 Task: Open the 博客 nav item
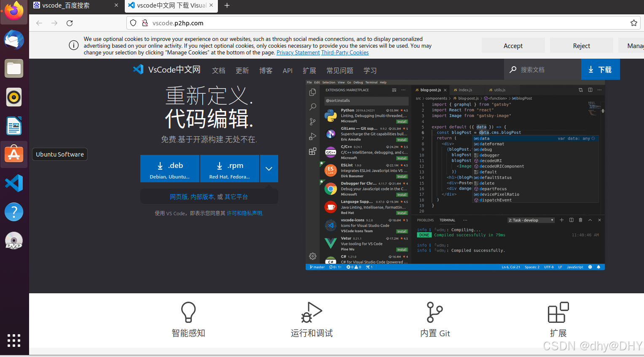(266, 70)
